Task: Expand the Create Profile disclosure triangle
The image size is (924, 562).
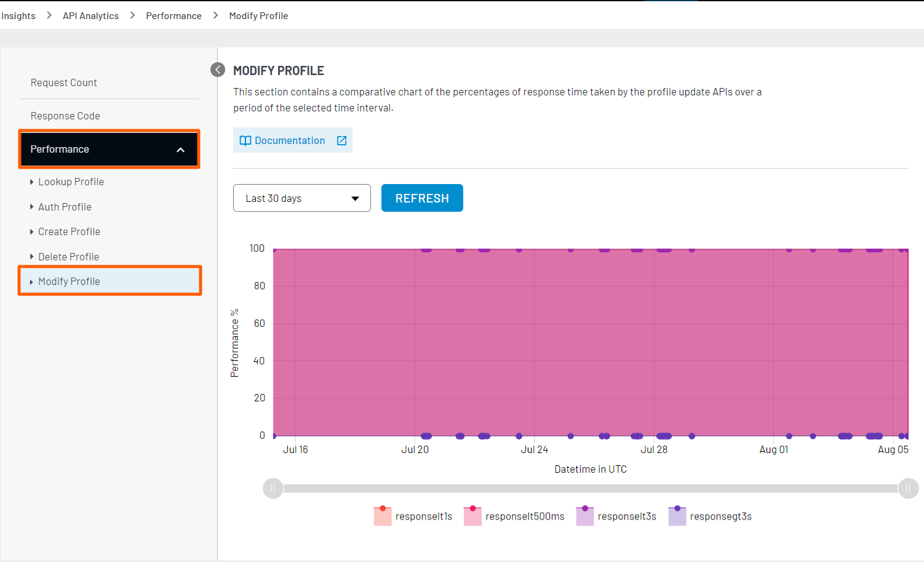Action: click(33, 231)
